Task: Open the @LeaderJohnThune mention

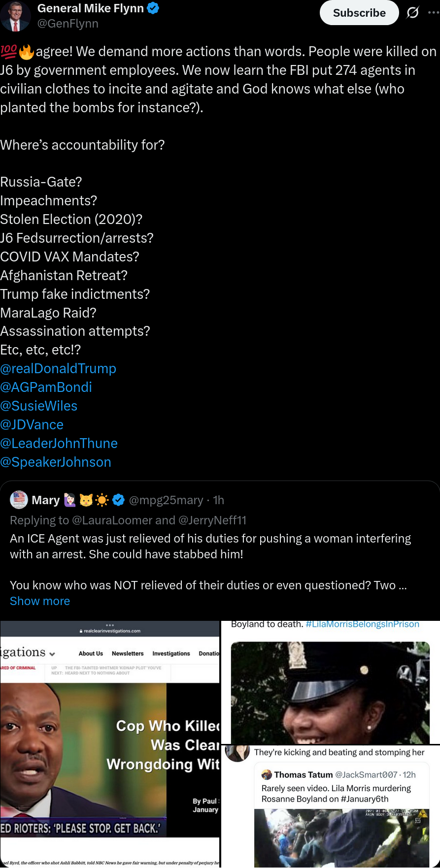Action: (x=59, y=444)
